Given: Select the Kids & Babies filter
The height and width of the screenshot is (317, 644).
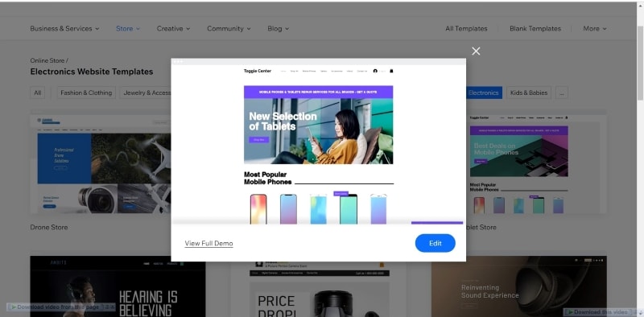Looking at the screenshot, I should coord(529,93).
